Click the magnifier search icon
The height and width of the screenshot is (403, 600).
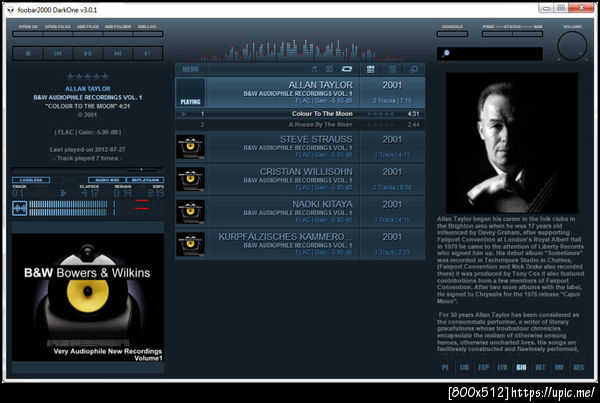[445, 53]
